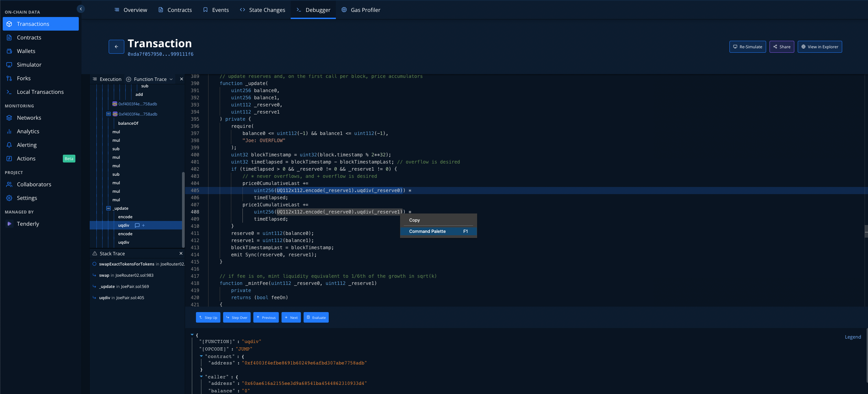Click Next debugger button
Viewport: 868px width, 394px height.
(291, 318)
